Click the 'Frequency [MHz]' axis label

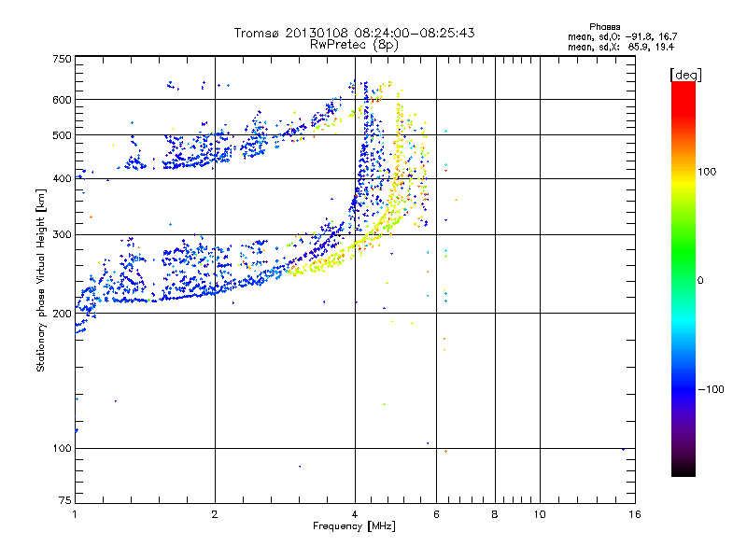pos(354,526)
